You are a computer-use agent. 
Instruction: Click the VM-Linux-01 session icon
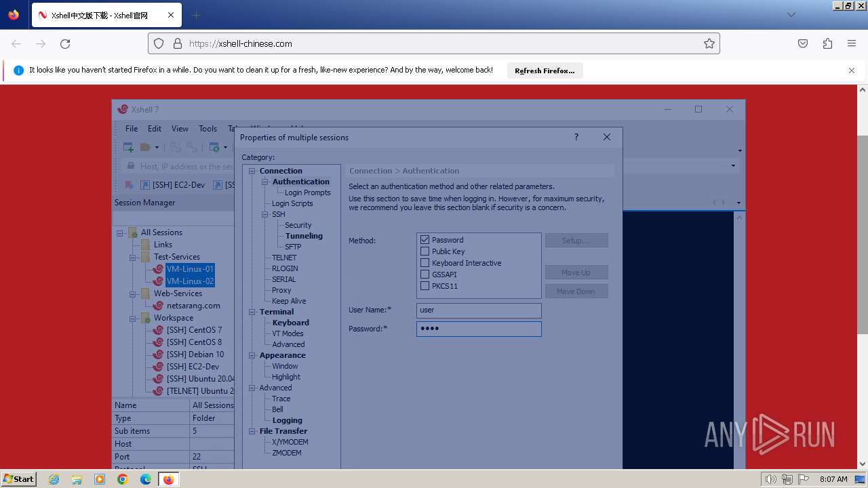pyautogui.click(x=159, y=269)
